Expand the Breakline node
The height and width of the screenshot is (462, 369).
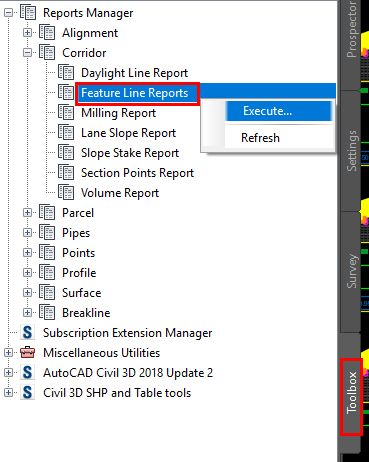click(27, 313)
